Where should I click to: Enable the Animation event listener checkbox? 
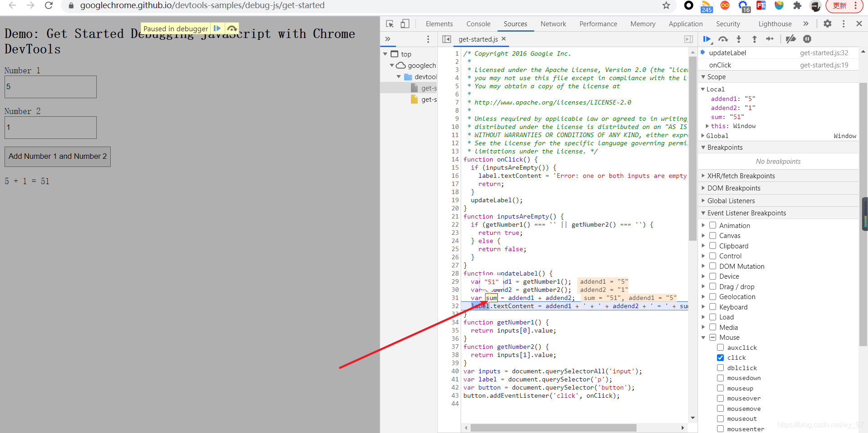click(712, 225)
